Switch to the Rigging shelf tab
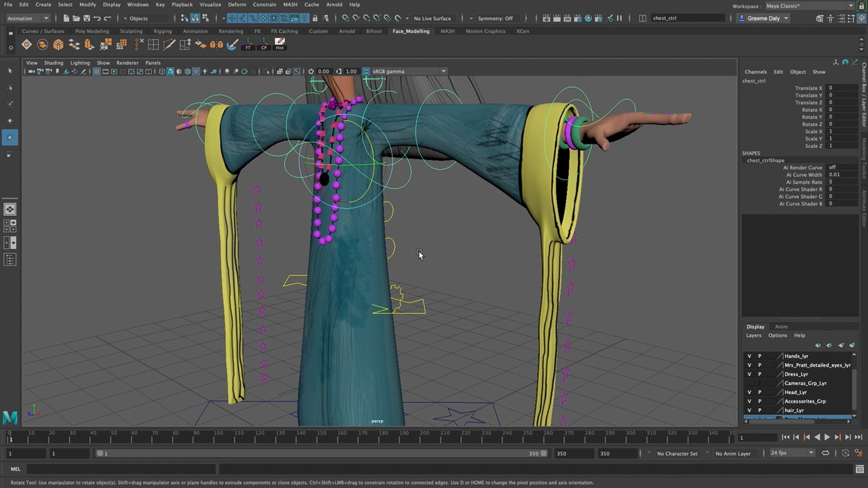 [x=162, y=31]
